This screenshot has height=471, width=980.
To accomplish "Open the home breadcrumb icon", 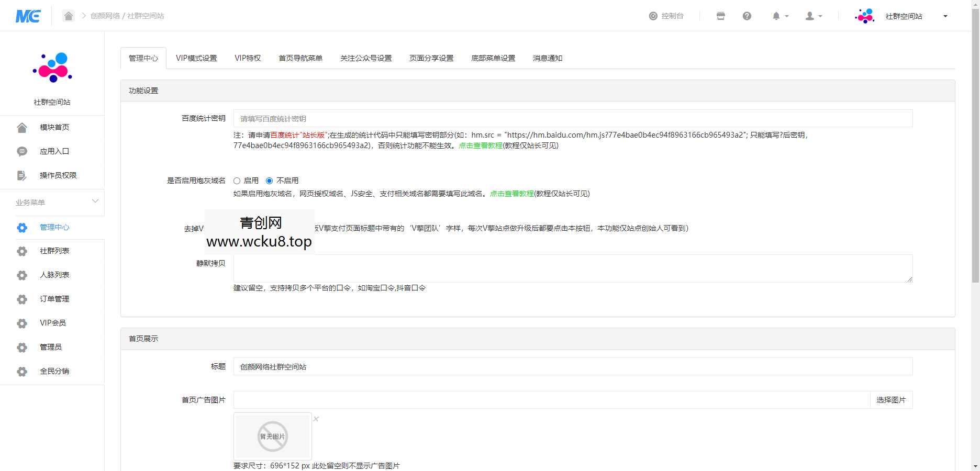I will (69, 16).
